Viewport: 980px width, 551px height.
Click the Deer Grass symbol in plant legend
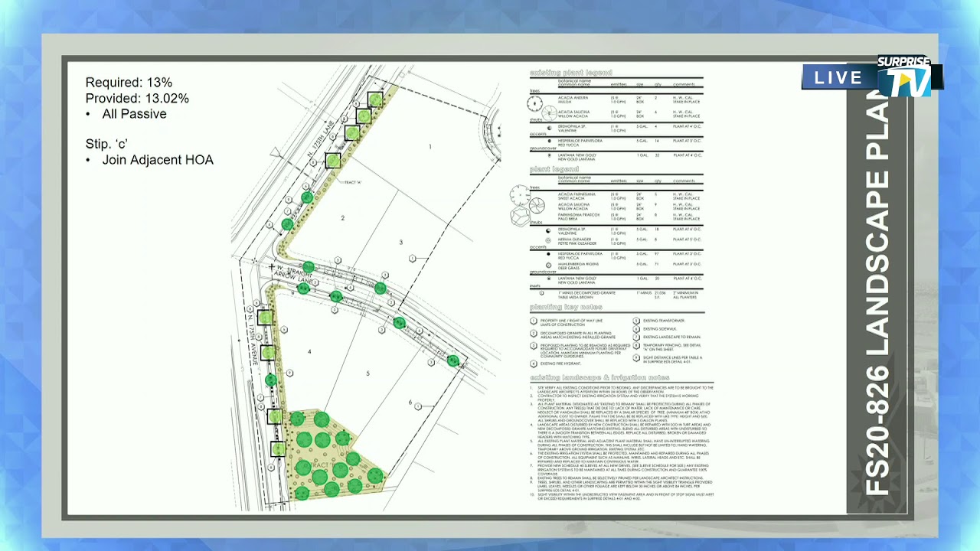[x=549, y=264]
